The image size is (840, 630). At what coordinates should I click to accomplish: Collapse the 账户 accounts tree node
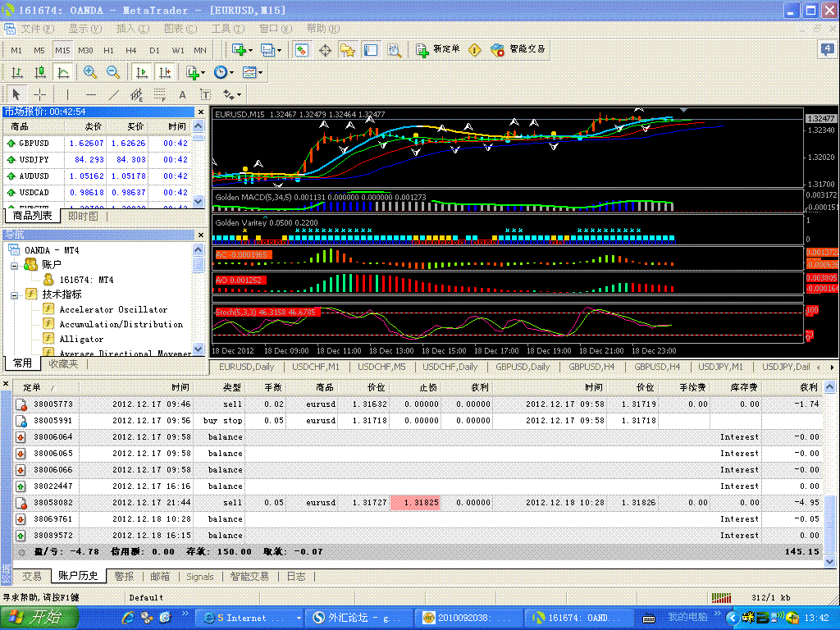(14, 265)
